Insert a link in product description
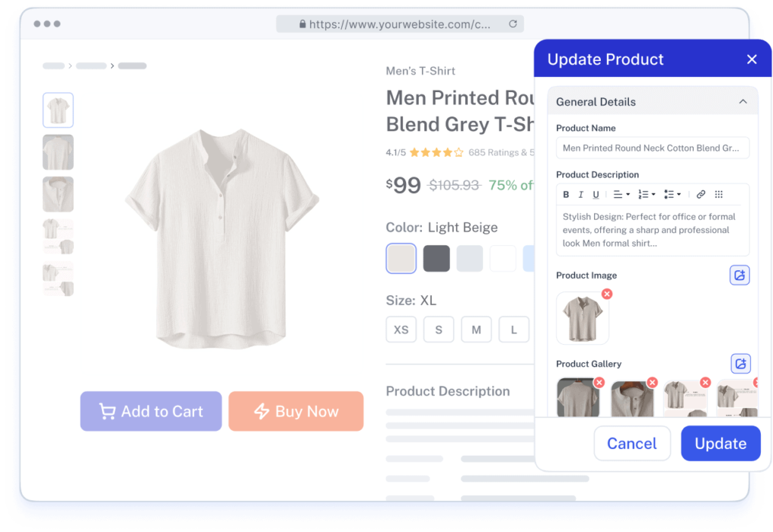 coord(701,195)
